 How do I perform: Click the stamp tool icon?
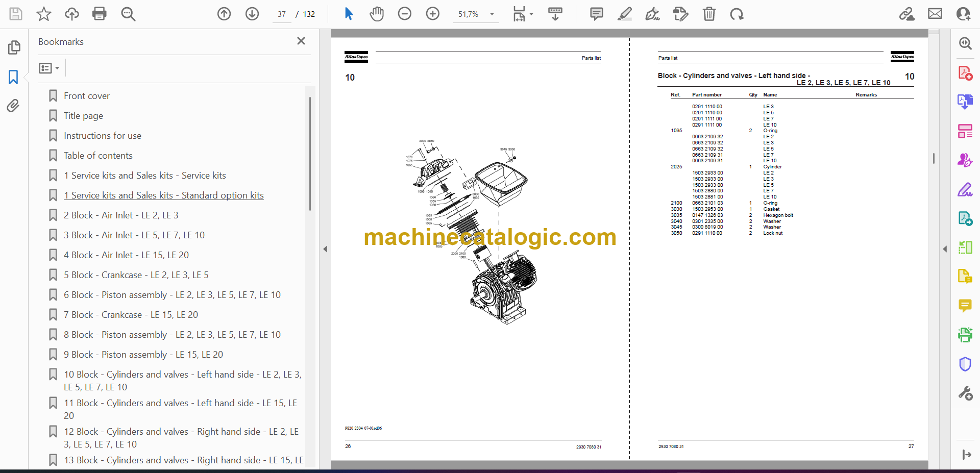pyautogui.click(x=680, y=14)
